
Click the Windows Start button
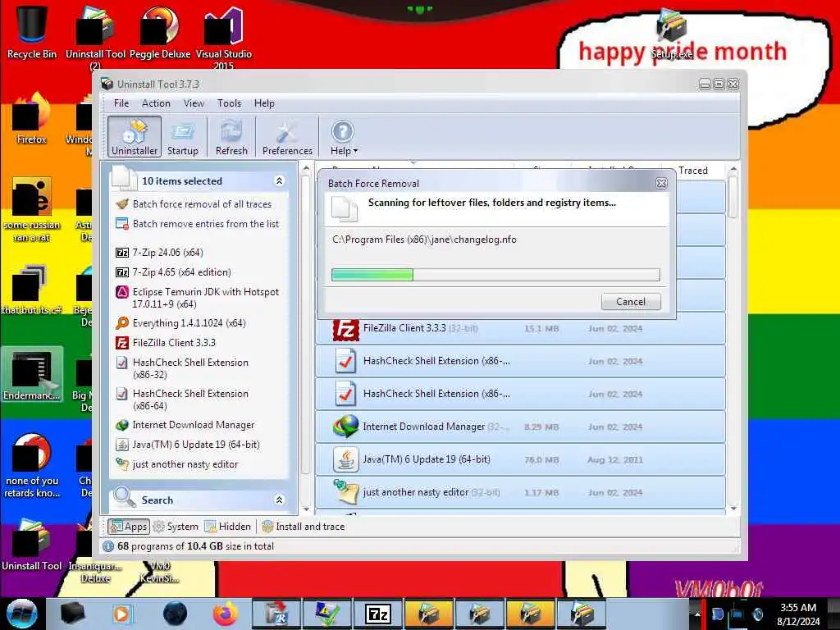22,614
